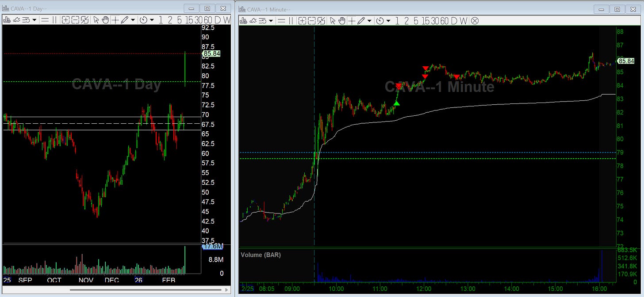644x297 pixels.
Task: Zoom out on the 1 Day chart
Action: pyautogui.click(x=75, y=20)
